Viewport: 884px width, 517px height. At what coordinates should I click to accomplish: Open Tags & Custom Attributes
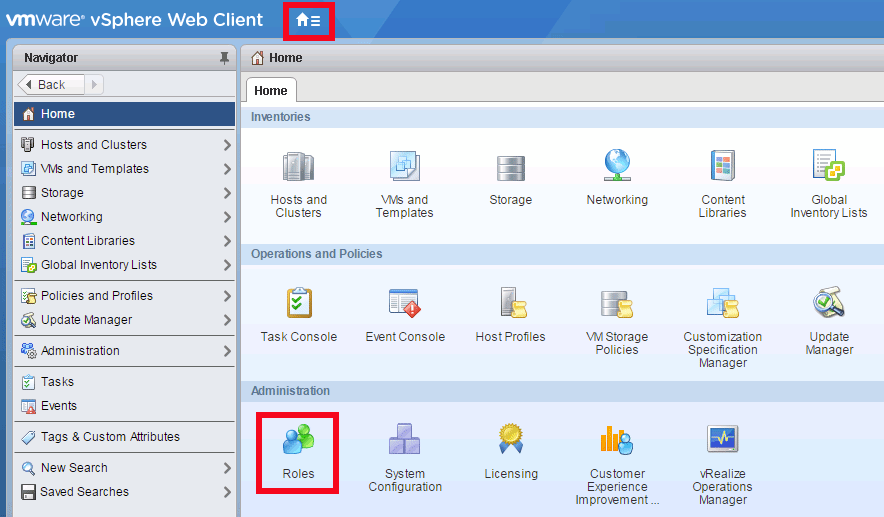coord(110,437)
